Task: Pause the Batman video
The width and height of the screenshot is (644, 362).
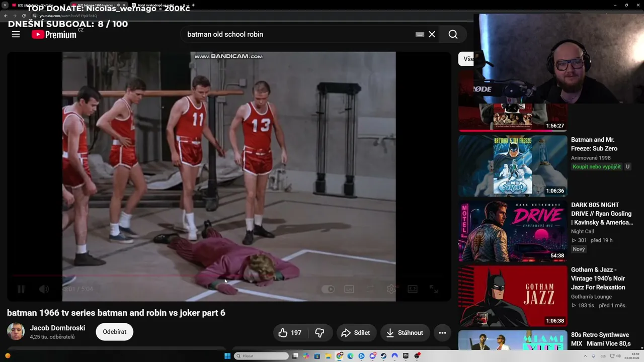Action: click(21, 289)
